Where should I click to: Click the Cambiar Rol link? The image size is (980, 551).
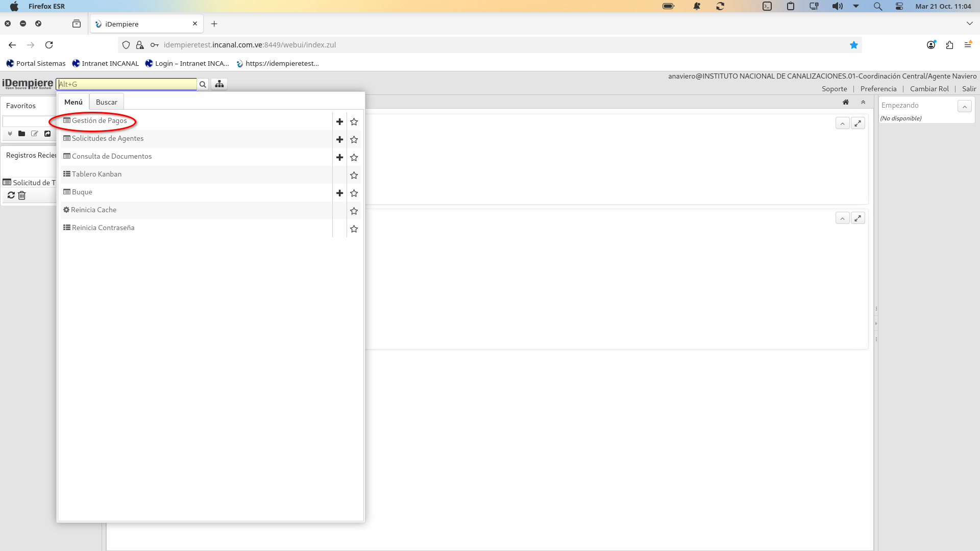click(x=929, y=89)
